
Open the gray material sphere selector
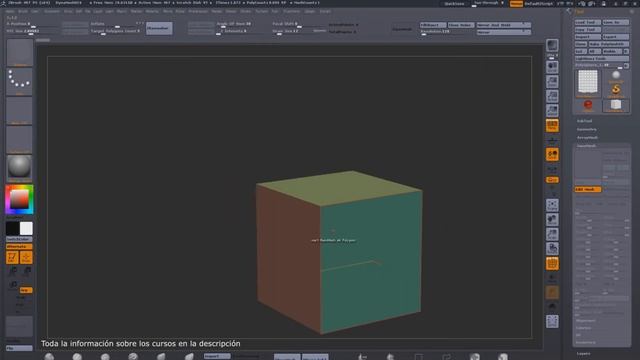click(20, 168)
